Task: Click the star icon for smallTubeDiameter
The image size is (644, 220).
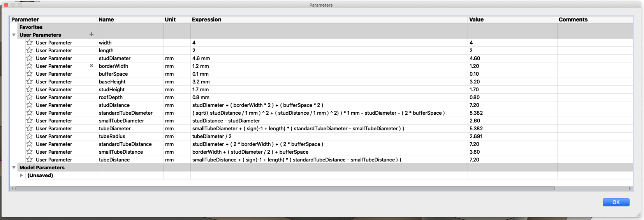Action: click(30, 121)
